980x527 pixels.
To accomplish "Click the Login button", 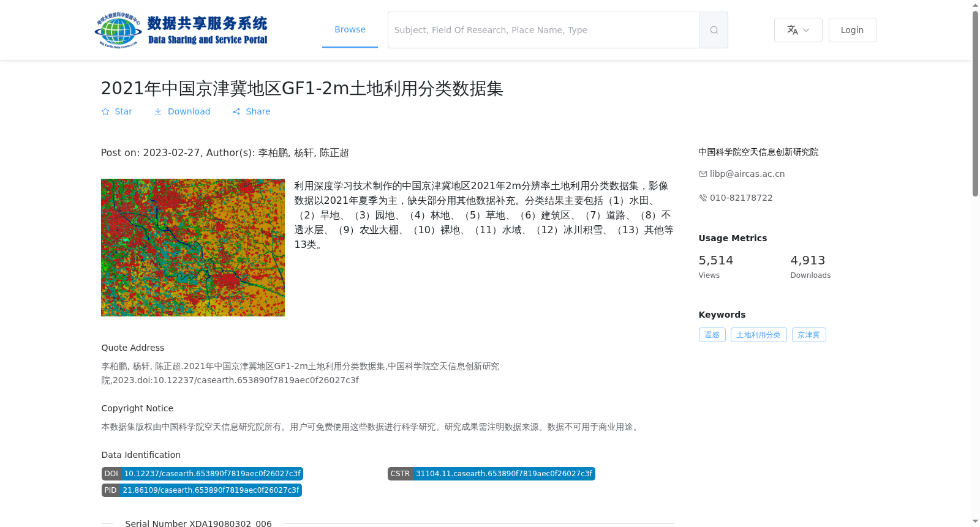I will [x=852, y=30].
